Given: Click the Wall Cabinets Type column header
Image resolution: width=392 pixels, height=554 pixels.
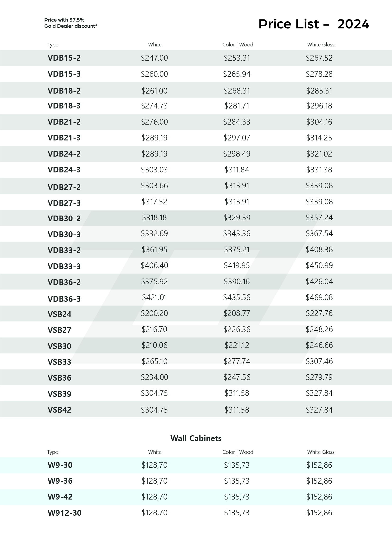Looking at the screenshot, I should coord(52,452).
